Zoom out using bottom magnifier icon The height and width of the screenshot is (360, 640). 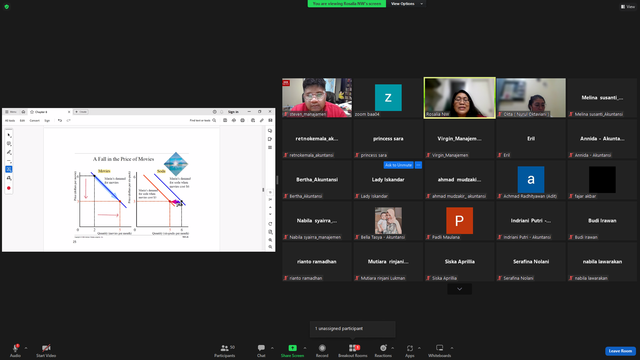pos(270,247)
